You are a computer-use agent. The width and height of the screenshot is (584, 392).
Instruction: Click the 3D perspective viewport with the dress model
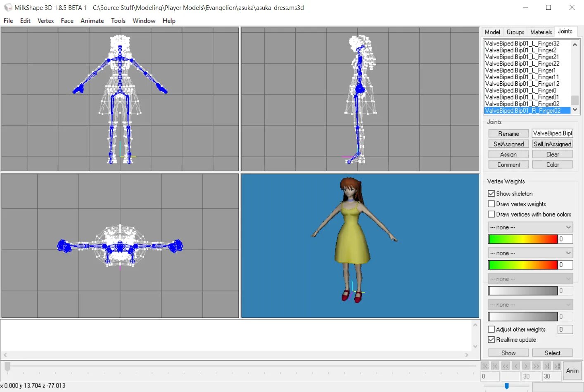pos(360,246)
